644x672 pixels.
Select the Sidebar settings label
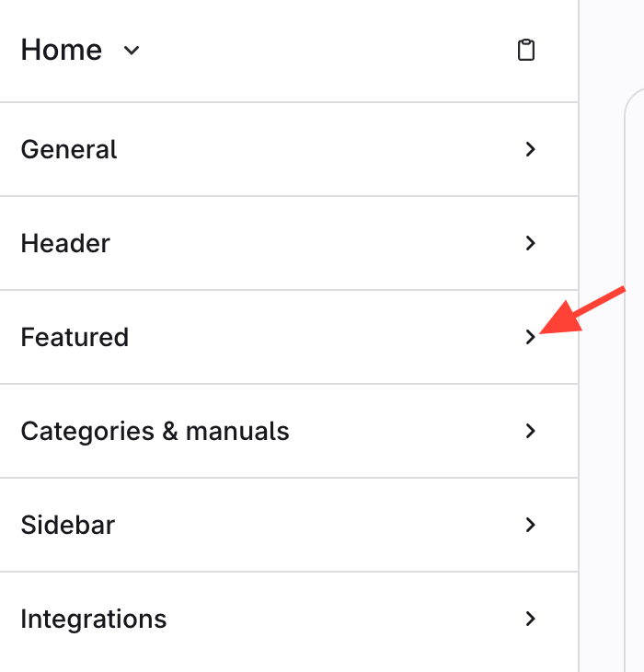point(68,525)
